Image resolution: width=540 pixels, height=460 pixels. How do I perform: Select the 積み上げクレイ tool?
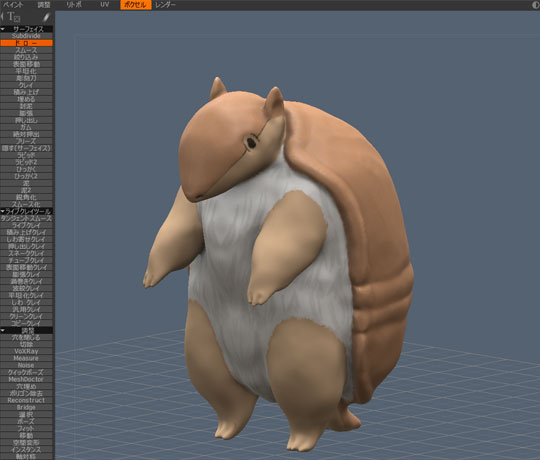click(27, 232)
